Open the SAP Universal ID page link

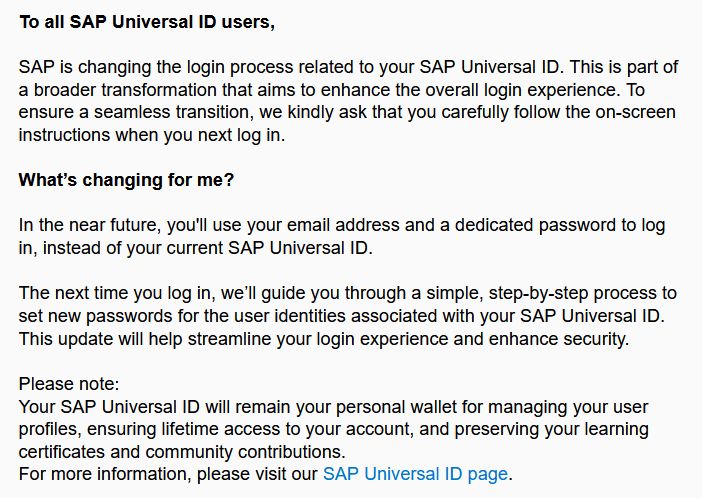(x=415, y=473)
